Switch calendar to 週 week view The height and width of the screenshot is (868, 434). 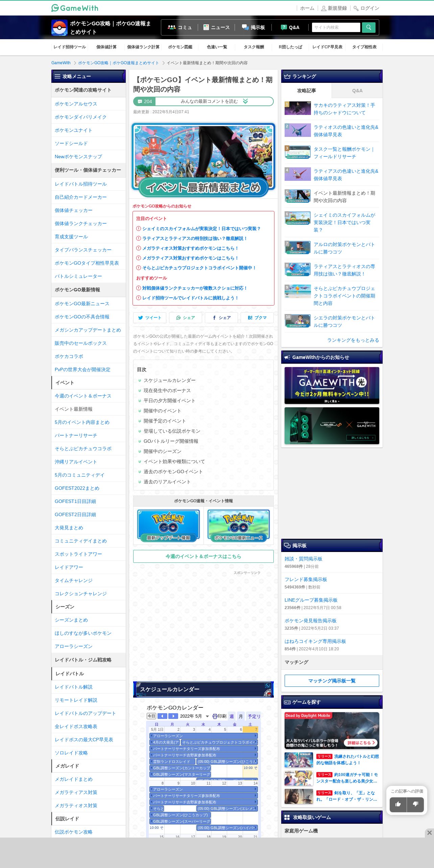point(232,716)
